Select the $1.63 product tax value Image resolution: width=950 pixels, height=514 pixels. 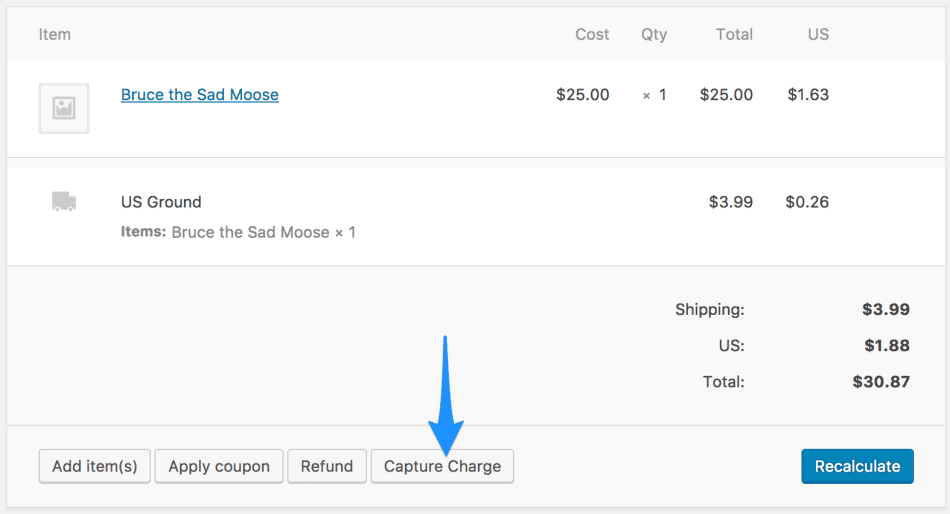(808, 95)
